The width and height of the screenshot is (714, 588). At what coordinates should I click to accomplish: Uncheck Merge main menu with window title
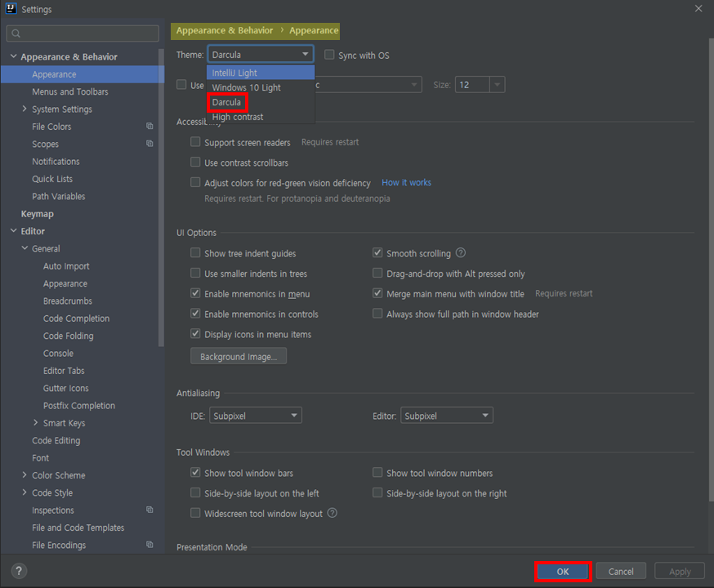click(377, 293)
